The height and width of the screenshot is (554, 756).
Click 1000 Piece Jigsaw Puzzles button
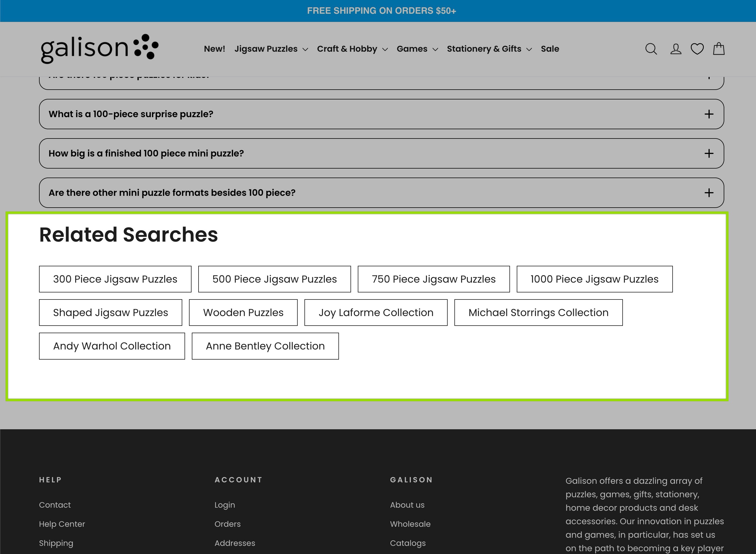pos(595,279)
